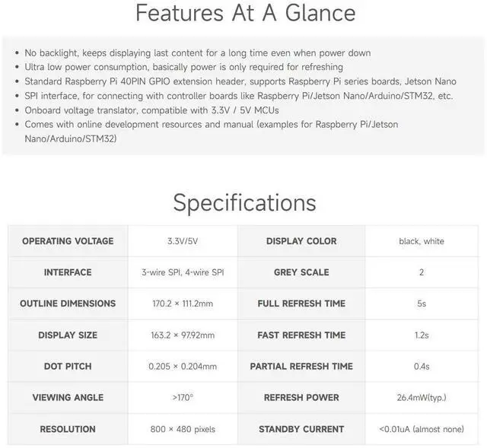Click the DISPLAY COLOR label
Viewport: 487px width, 448px height.
(301, 241)
